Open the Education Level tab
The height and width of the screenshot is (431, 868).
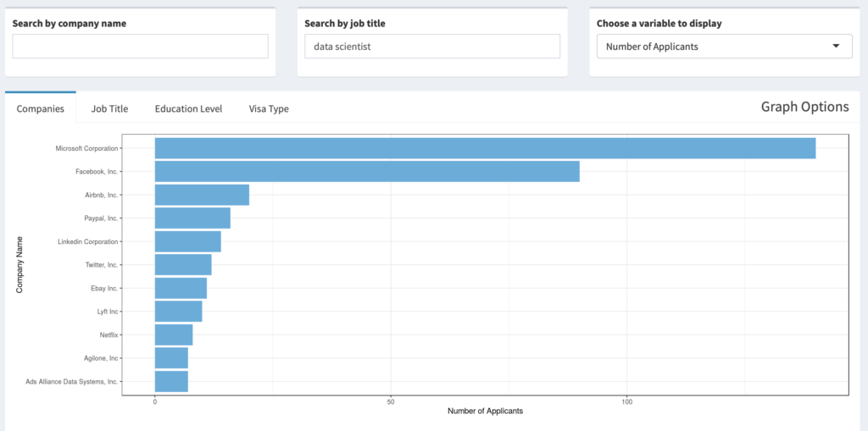(189, 108)
